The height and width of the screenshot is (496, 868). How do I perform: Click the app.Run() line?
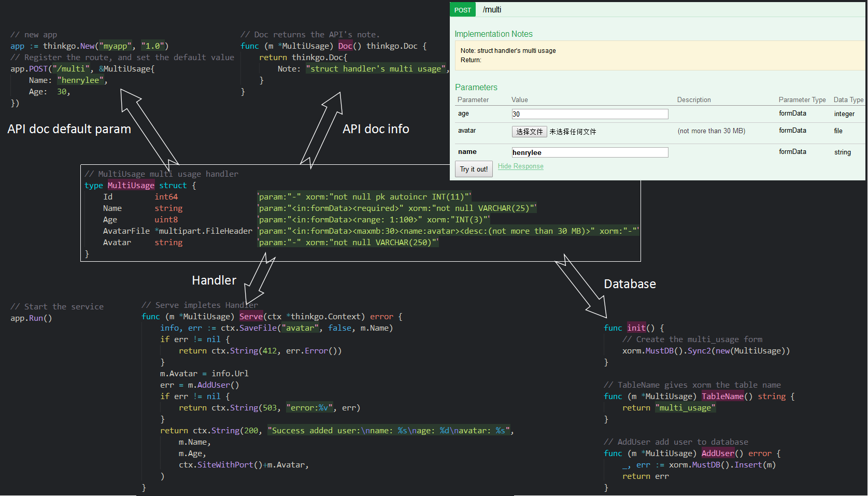click(31, 318)
